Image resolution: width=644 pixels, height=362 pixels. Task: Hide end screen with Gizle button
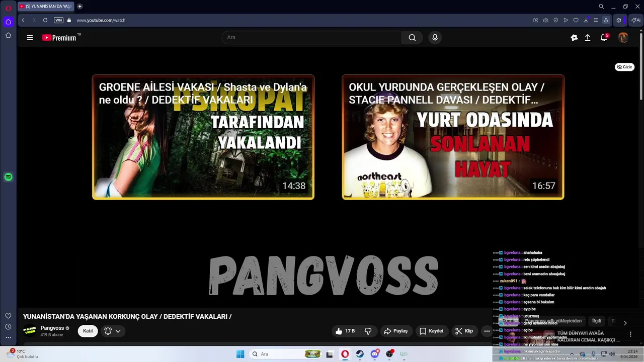point(624,67)
